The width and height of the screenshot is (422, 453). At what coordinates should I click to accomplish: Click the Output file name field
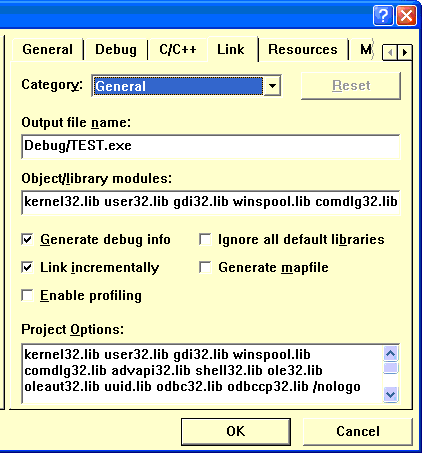(210, 146)
